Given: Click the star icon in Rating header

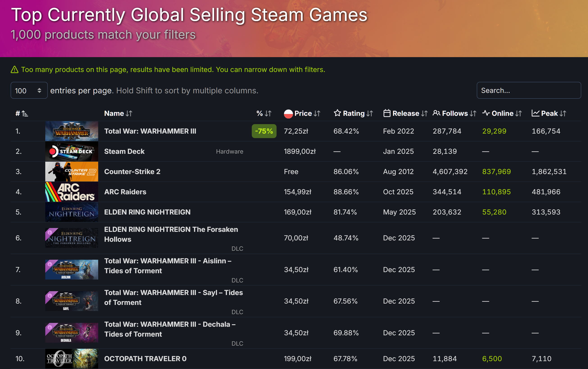Looking at the screenshot, I should pyautogui.click(x=337, y=113).
